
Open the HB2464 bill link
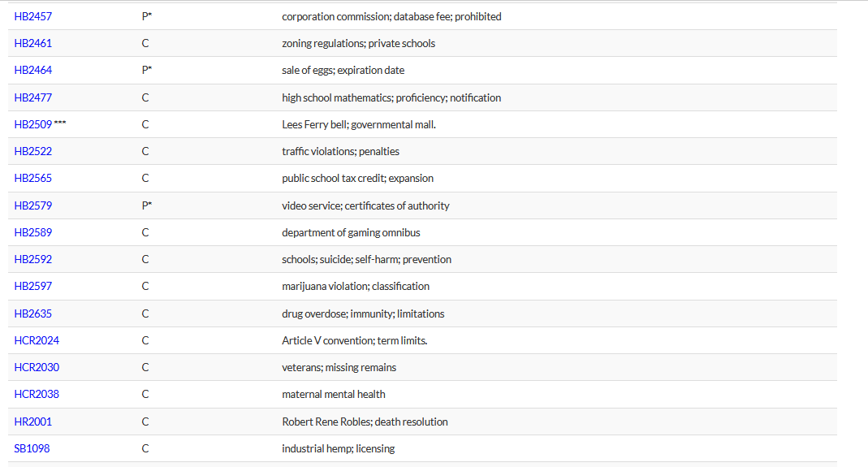[32, 71]
